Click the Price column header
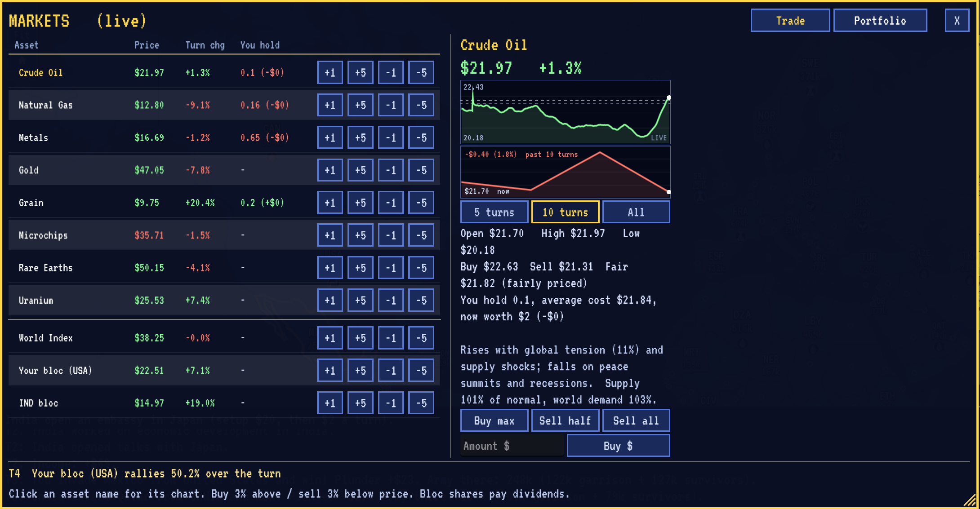 147,45
